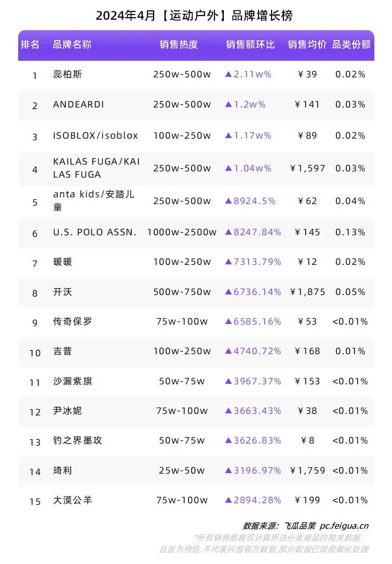Click the purple triangle beside 2.11w%

228,74
